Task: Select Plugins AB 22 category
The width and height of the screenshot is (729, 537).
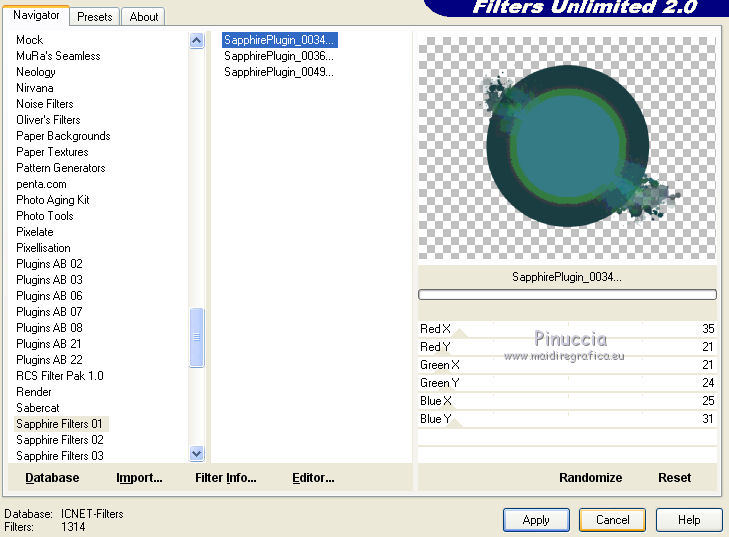Action: (x=49, y=360)
